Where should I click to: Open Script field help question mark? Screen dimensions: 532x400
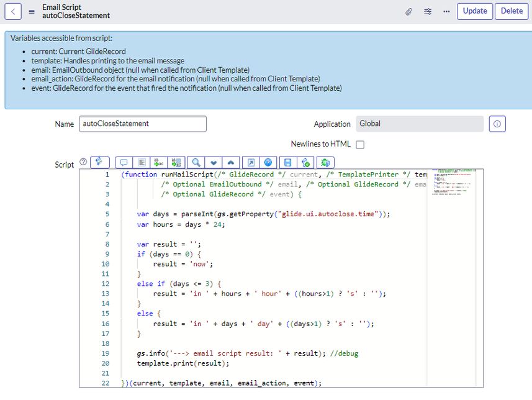tap(83, 161)
